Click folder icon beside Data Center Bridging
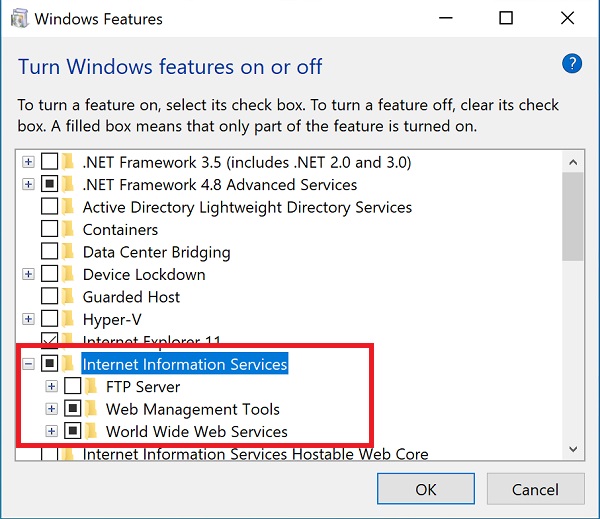Viewport: 600px width, 519px height. click(68, 252)
